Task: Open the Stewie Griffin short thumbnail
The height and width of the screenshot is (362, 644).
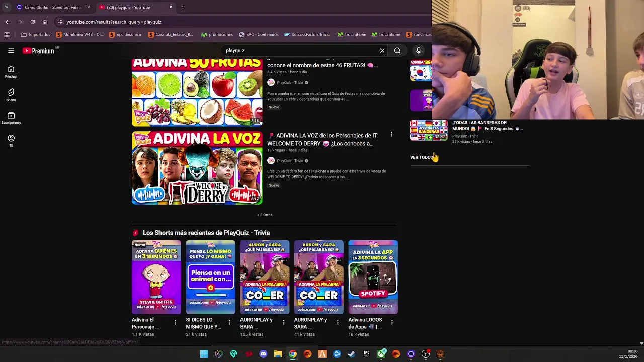Action: tap(156, 277)
